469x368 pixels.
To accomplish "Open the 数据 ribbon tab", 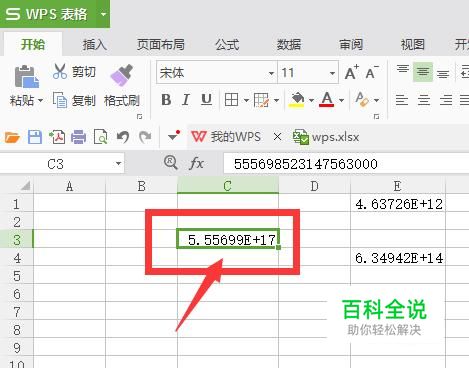I will [289, 44].
